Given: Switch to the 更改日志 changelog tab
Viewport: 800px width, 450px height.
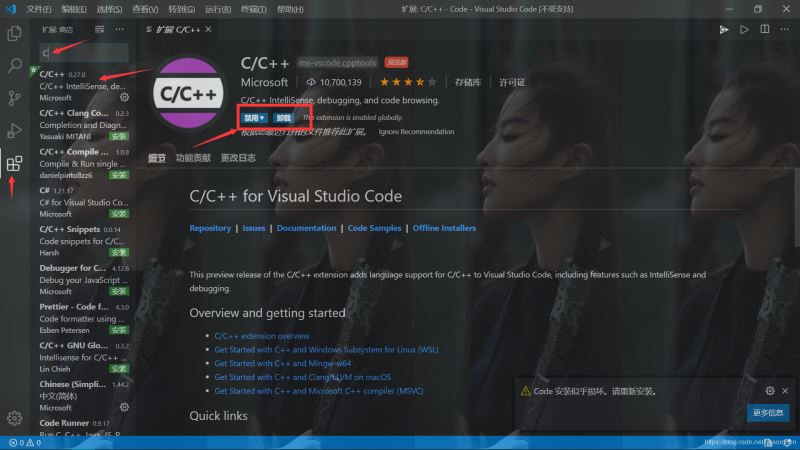Looking at the screenshot, I should point(238,158).
